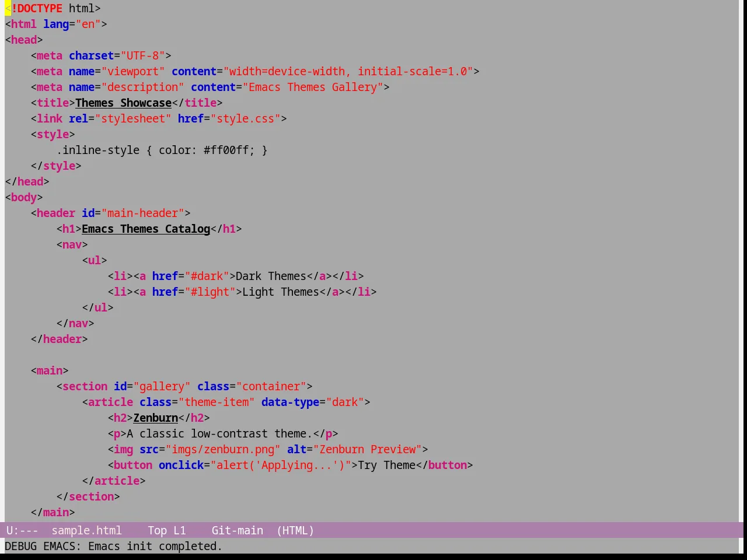Click the html lang="en" attribute value
This screenshot has height=560, width=747.
(x=88, y=24)
